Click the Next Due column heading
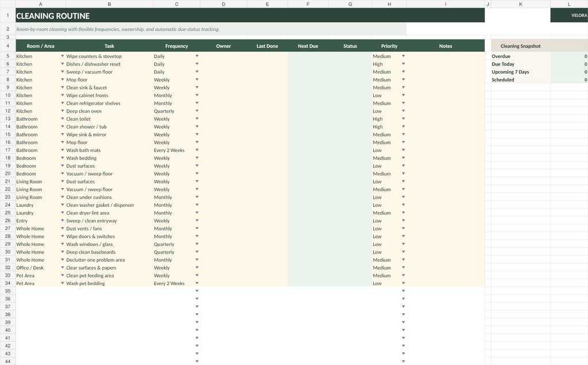 click(308, 46)
